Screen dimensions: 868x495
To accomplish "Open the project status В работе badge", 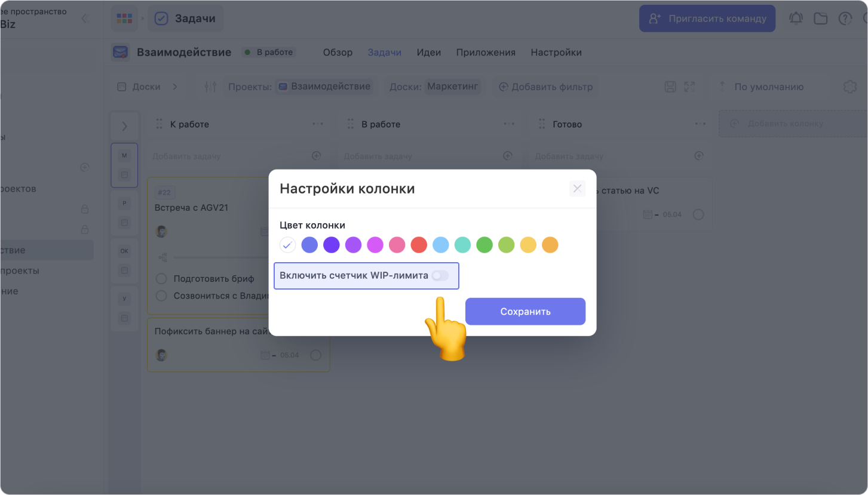I will [x=269, y=53].
